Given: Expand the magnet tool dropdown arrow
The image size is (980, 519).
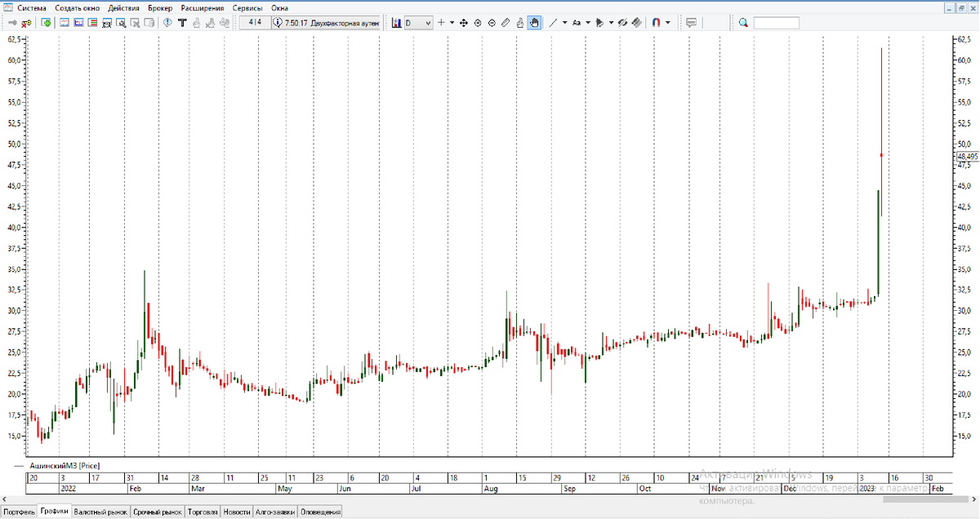Looking at the screenshot, I should (668, 23).
